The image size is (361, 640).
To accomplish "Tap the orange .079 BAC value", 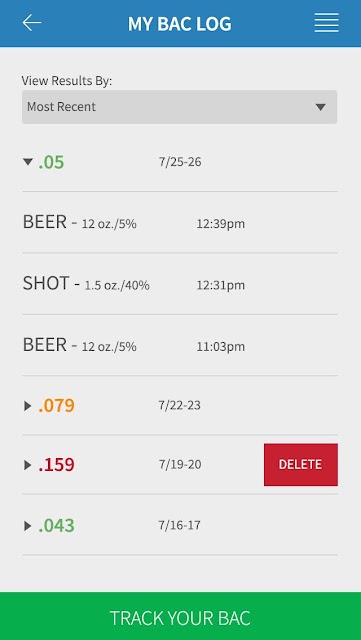I will click(x=56, y=406).
